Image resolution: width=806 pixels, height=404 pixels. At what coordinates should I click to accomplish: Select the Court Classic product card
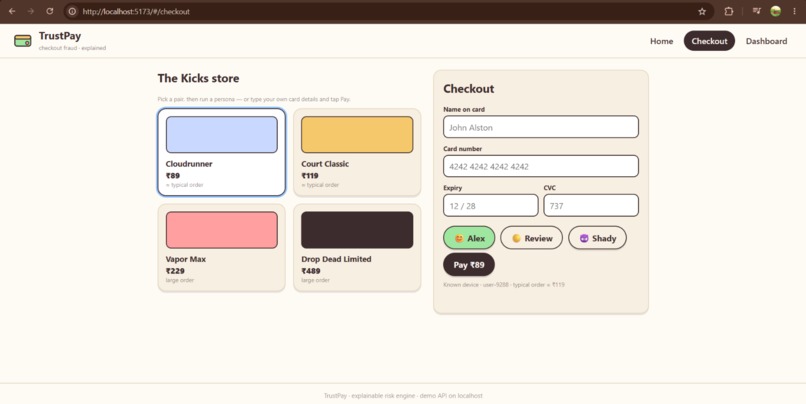point(357,152)
